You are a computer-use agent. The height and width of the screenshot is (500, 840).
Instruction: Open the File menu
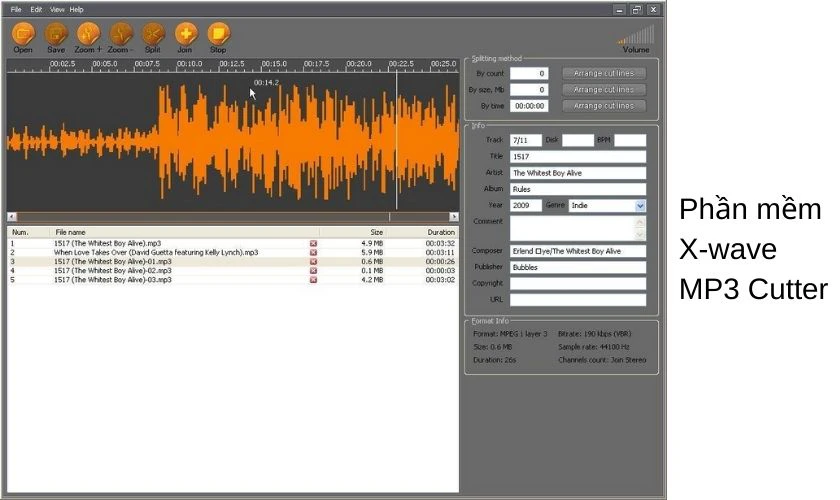coord(16,9)
